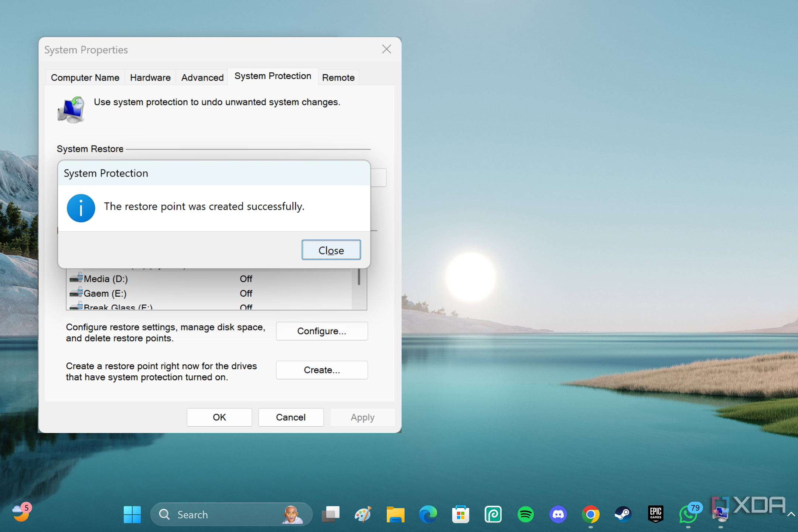Open Epic Games Launcher from taskbar

tap(656, 514)
